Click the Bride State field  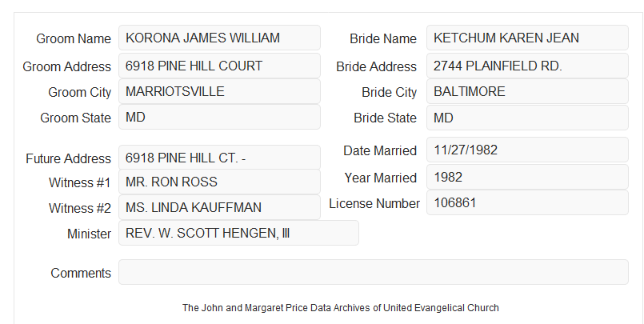[x=527, y=118]
